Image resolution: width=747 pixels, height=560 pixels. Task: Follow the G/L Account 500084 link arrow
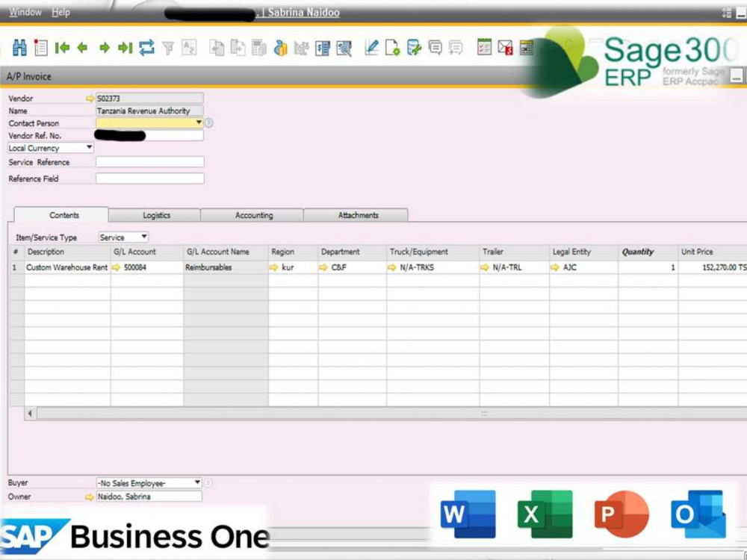(116, 267)
